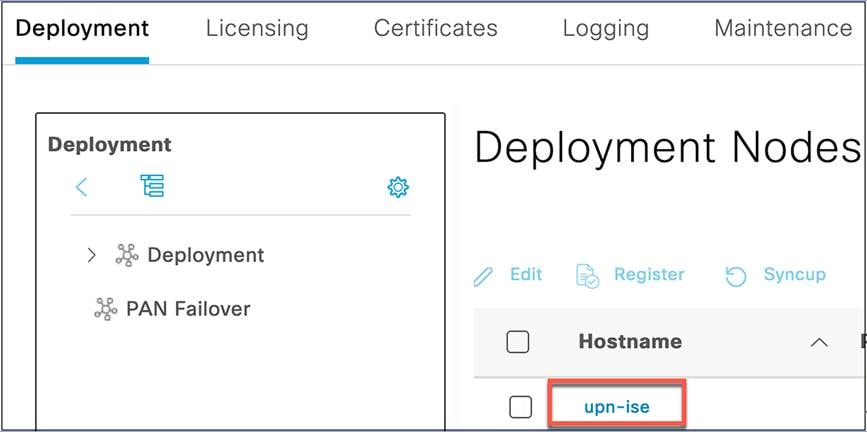
Task: Click the Edit pencil icon
Action: click(483, 276)
